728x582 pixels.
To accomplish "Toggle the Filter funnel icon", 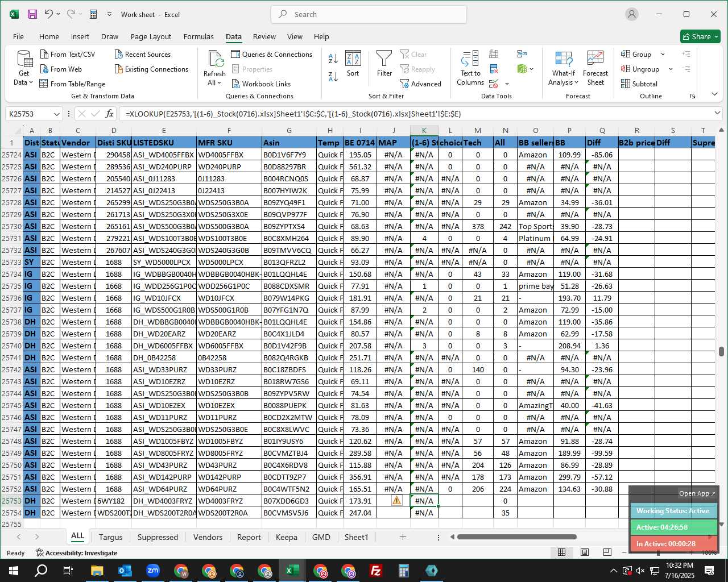I will (384, 59).
